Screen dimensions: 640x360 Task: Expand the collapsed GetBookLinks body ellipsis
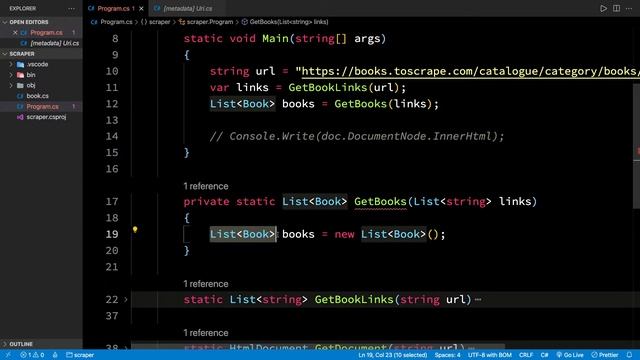click(x=478, y=300)
